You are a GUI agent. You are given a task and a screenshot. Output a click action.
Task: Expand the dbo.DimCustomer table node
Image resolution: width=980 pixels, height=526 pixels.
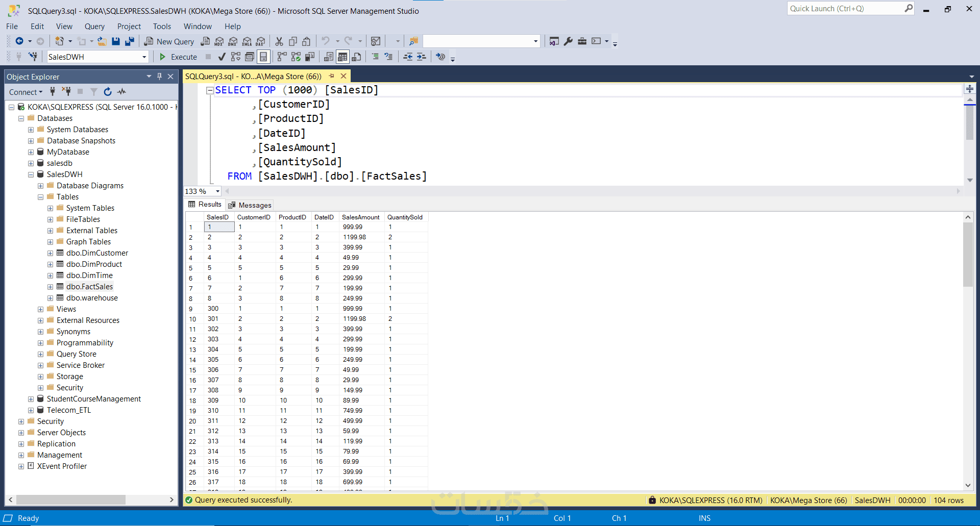click(x=50, y=253)
